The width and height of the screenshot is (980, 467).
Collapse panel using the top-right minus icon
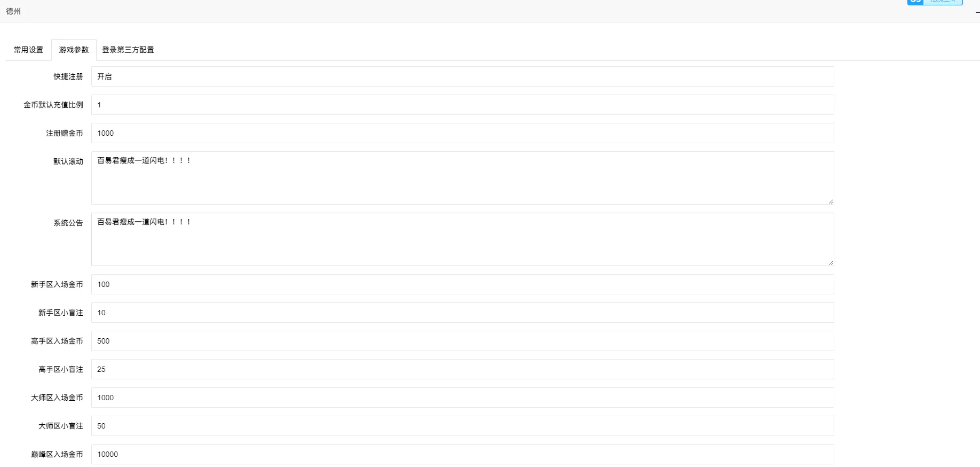pos(977,12)
